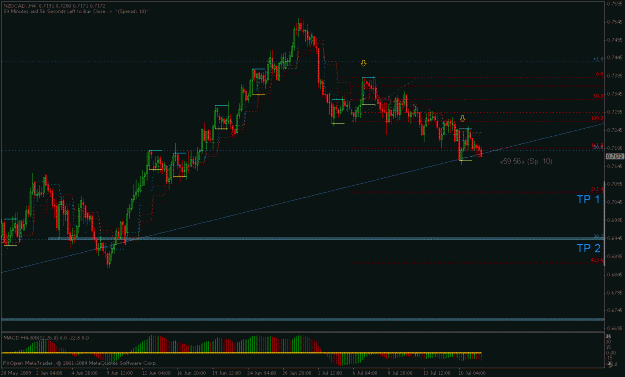The width and height of the screenshot is (625, 377).
Task: Click the NZDCAD,H4 chart title text
Action: (x=55, y=6)
